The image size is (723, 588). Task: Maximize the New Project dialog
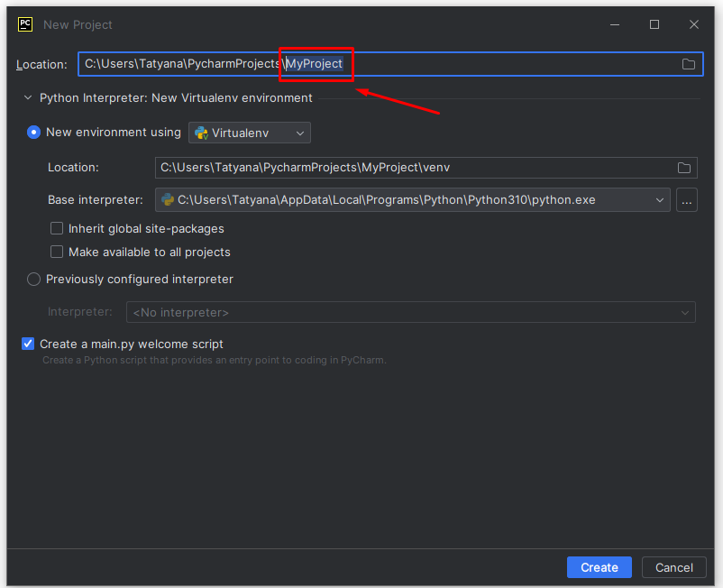coord(654,24)
